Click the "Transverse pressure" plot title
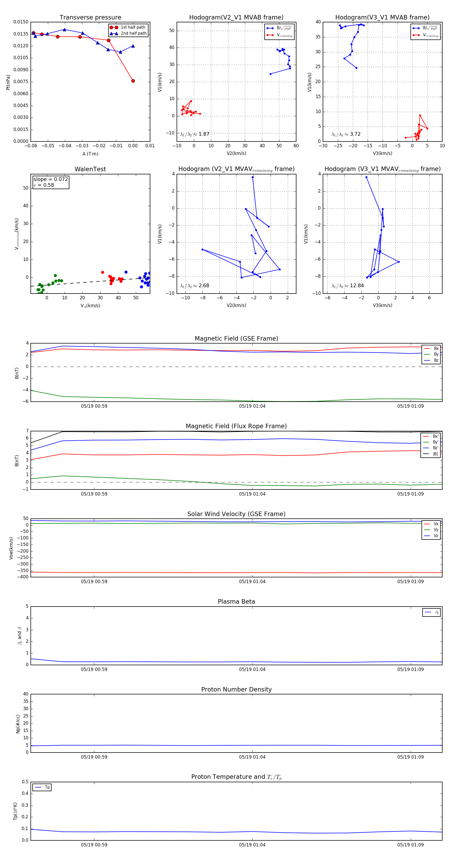 90,18
